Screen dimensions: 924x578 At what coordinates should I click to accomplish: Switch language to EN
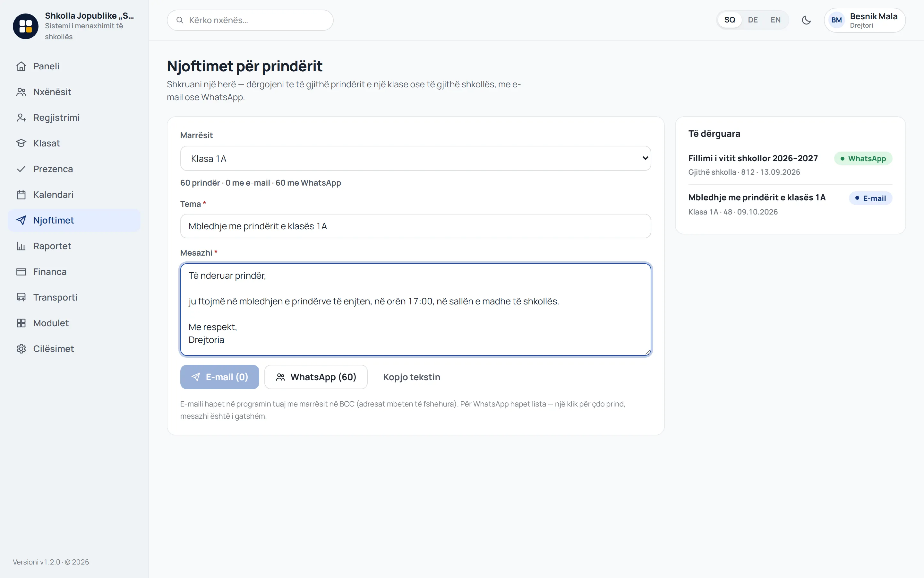775,20
